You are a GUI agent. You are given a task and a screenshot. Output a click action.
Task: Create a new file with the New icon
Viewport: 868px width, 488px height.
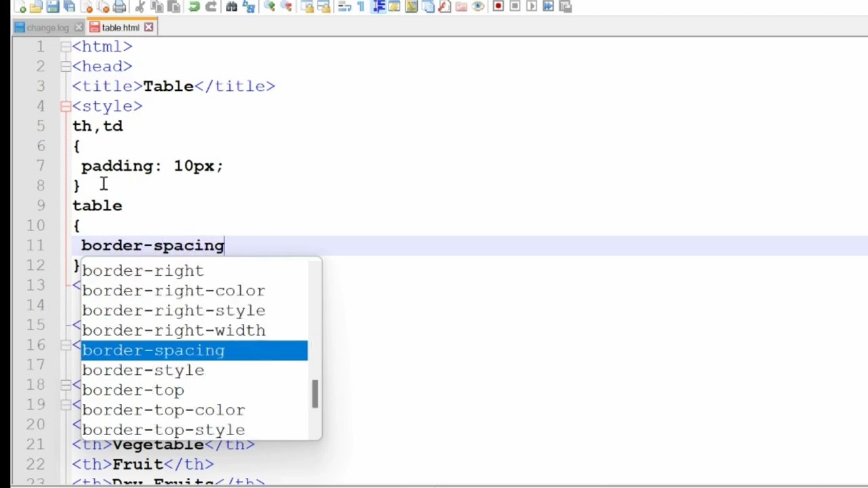click(20, 7)
